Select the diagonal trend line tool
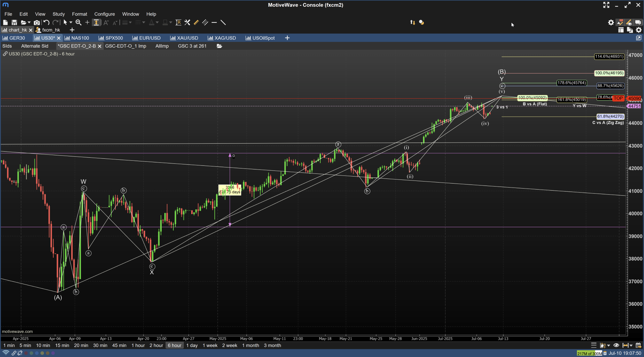 (x=223, y=22)
